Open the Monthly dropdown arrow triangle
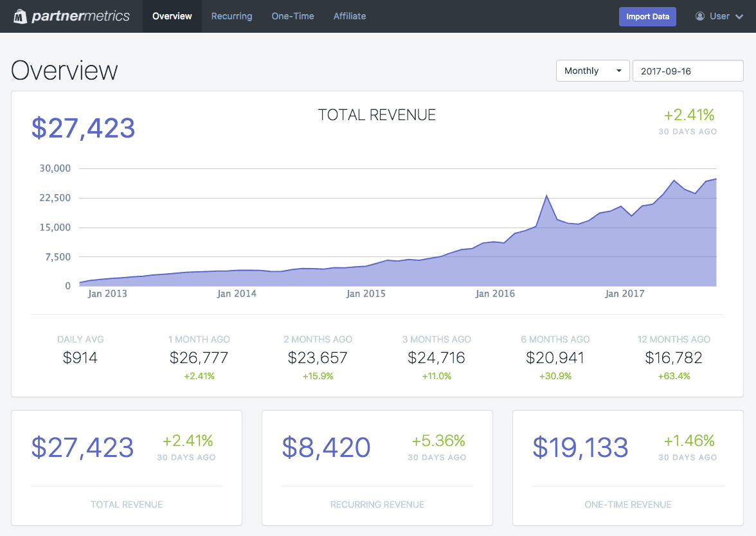The width and height of the screenshot is (756, 536). [619, 71]
